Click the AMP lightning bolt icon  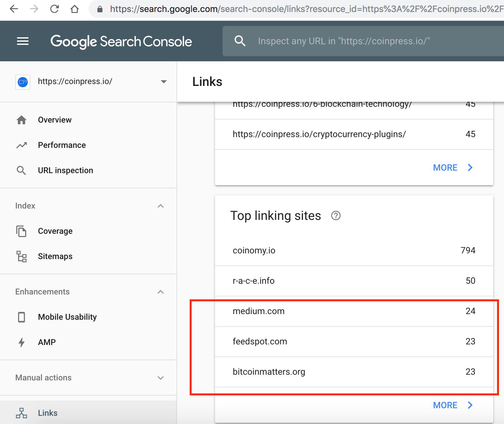tap(22, 342)
